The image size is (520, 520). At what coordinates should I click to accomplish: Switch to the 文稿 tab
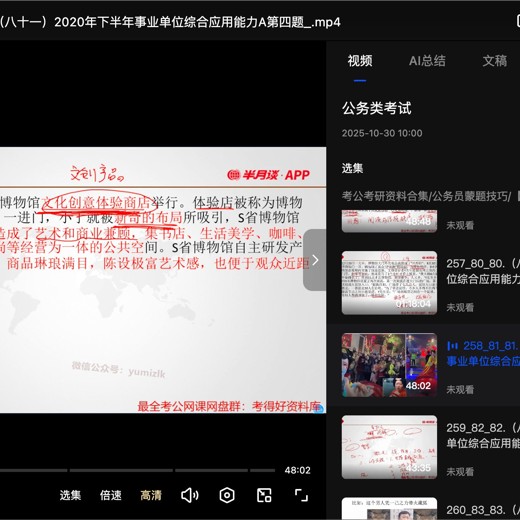[495, 61]
